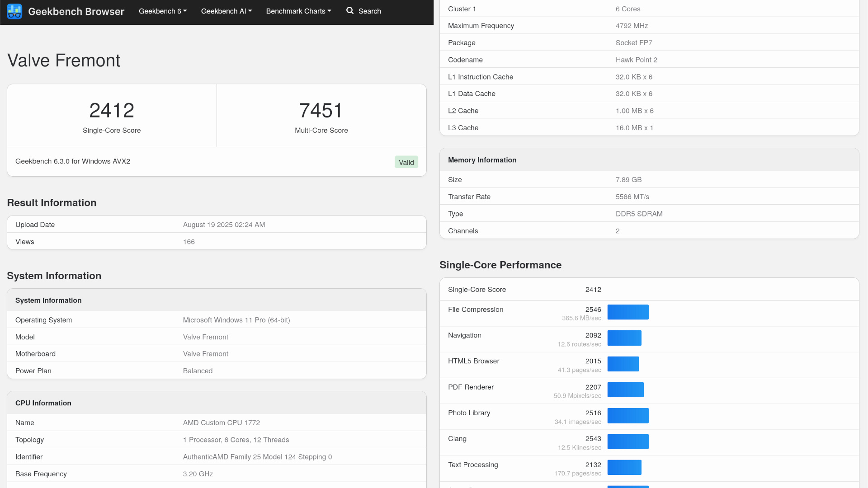
Task: Click L2 Cache value 1.00 MB x 6
Action: click(635, 111)
